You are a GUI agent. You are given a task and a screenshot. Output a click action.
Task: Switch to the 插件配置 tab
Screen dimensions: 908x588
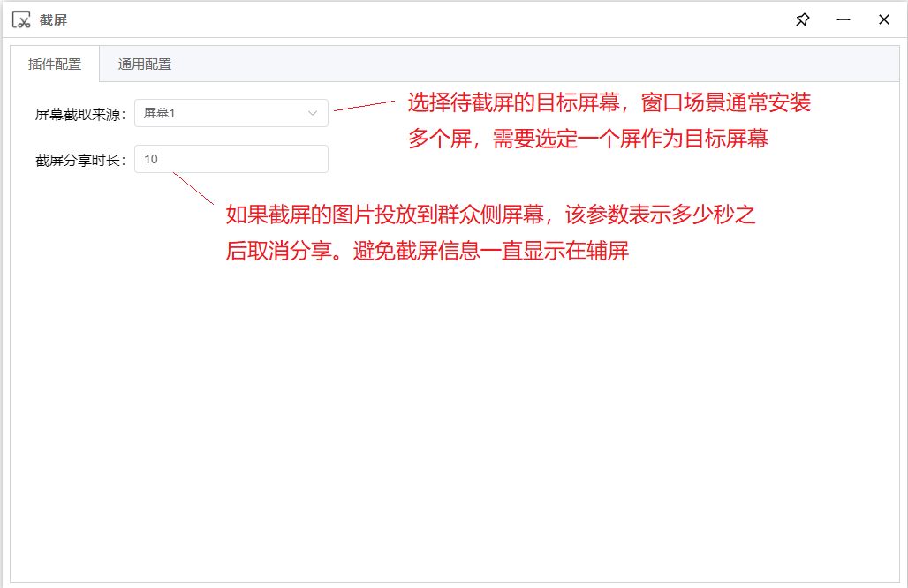[x=55, y=64]
